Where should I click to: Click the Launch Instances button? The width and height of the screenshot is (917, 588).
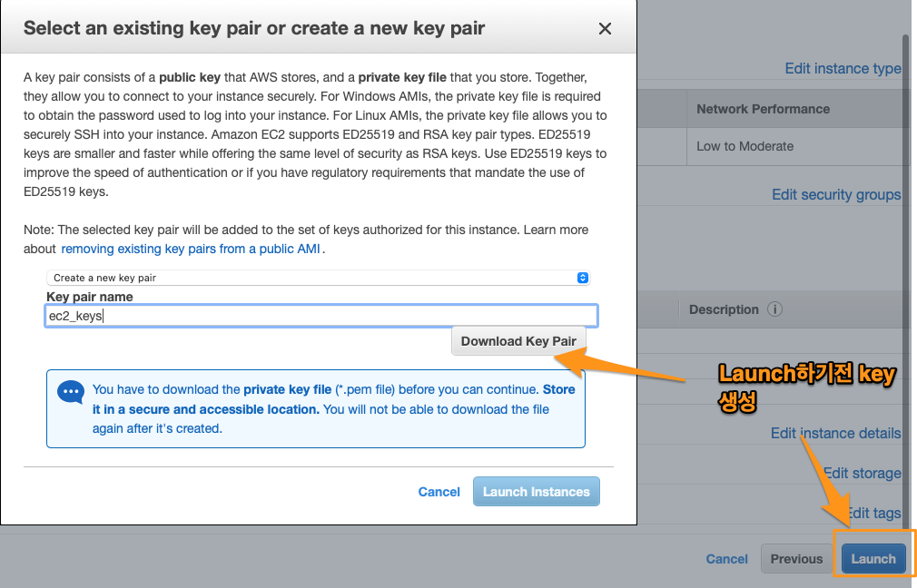click(536, 492)
